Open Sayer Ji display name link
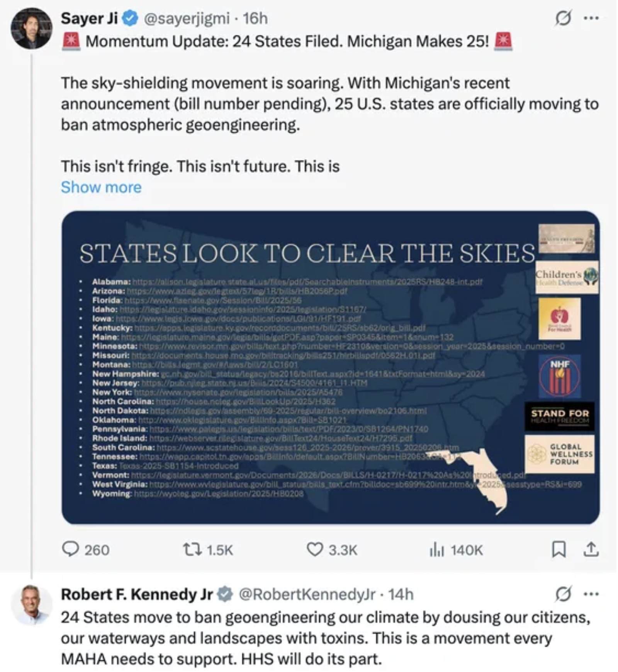The height and width of the screenshot is (672, 618). (89, 18)
